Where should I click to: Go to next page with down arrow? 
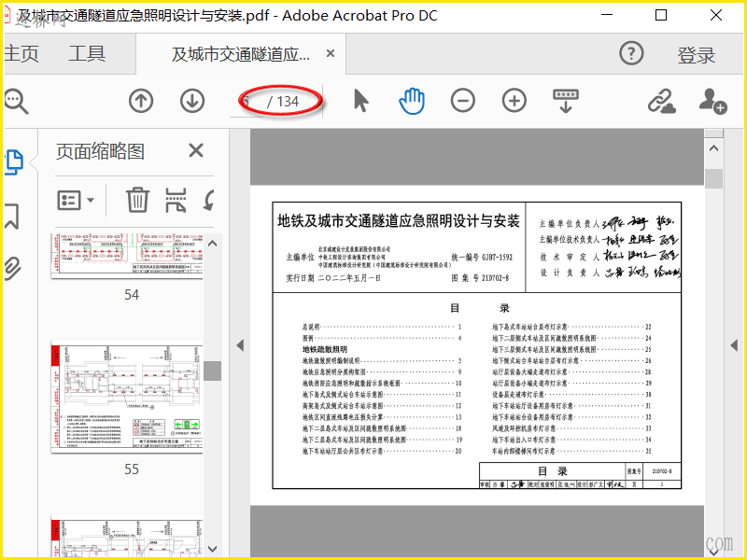(192, 101)
